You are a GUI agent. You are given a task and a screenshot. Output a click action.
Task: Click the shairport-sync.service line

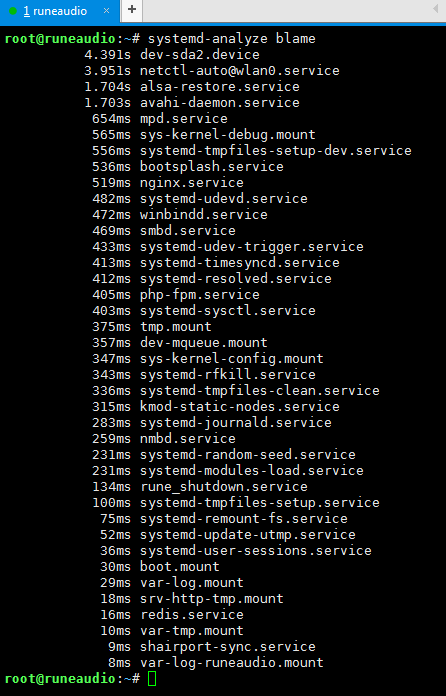[x=212, y=646]
